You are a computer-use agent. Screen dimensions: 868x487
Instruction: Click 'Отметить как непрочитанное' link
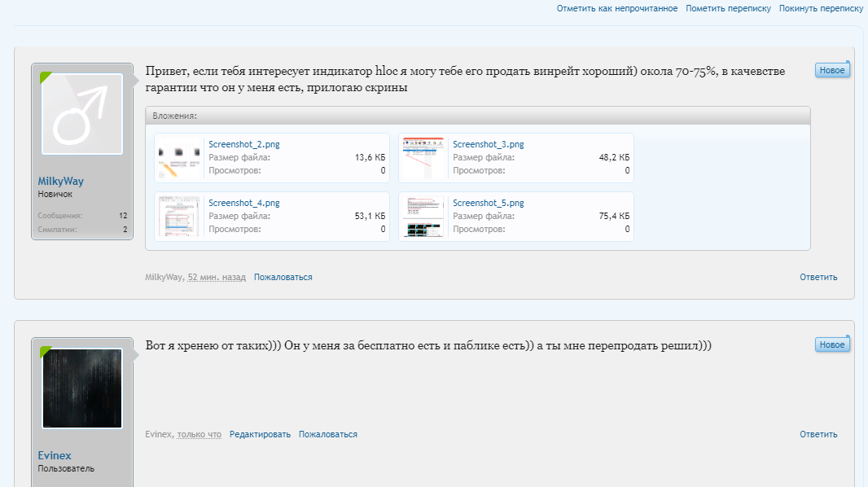click(617, 8)
